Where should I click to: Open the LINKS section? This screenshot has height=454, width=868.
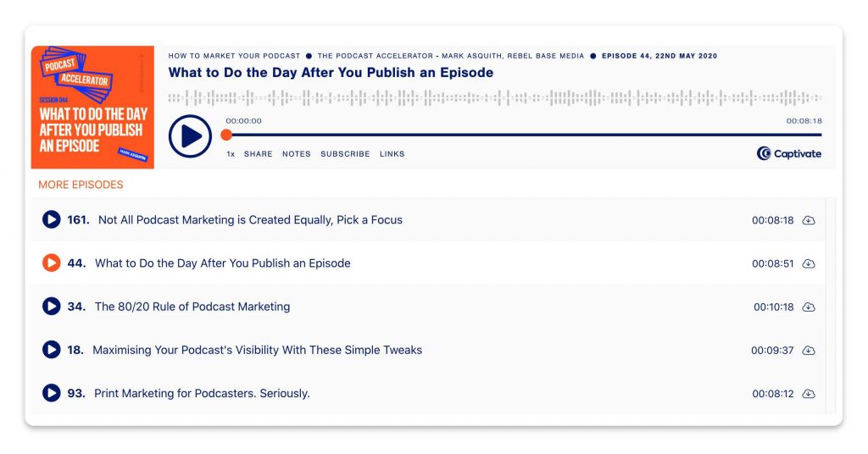pos(392,154)
